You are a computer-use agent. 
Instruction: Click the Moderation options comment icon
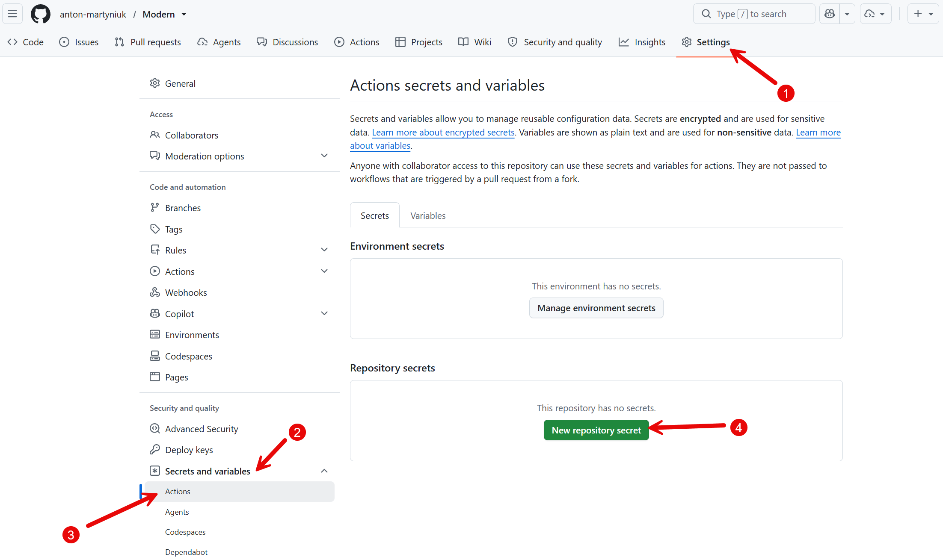tap(155, 156)
